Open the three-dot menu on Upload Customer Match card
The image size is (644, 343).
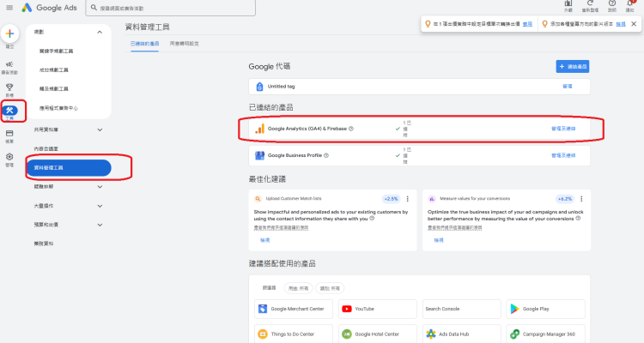tap(407, 199)
